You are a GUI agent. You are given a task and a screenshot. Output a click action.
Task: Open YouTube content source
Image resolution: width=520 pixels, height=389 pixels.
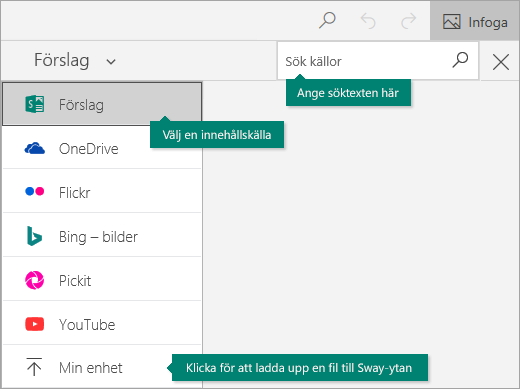point(102,324)
